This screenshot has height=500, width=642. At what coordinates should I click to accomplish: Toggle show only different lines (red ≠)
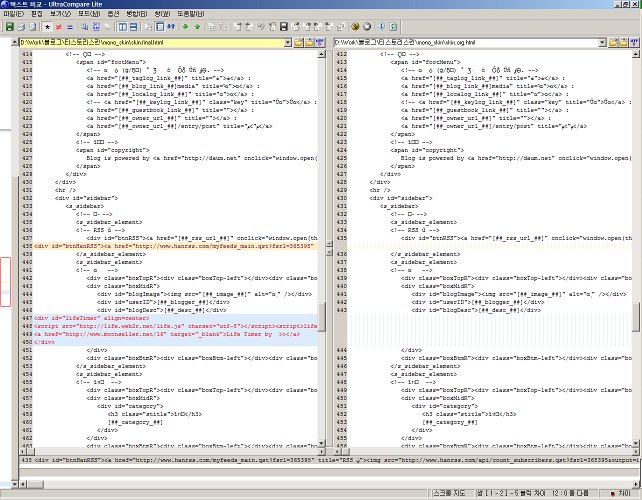coord(59,27)
